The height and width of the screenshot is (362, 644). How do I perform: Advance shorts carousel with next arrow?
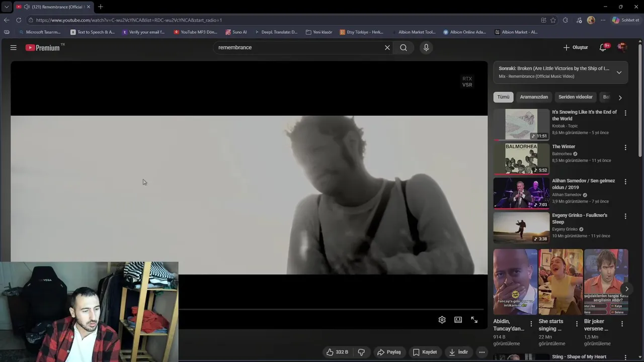coord(626,289)
